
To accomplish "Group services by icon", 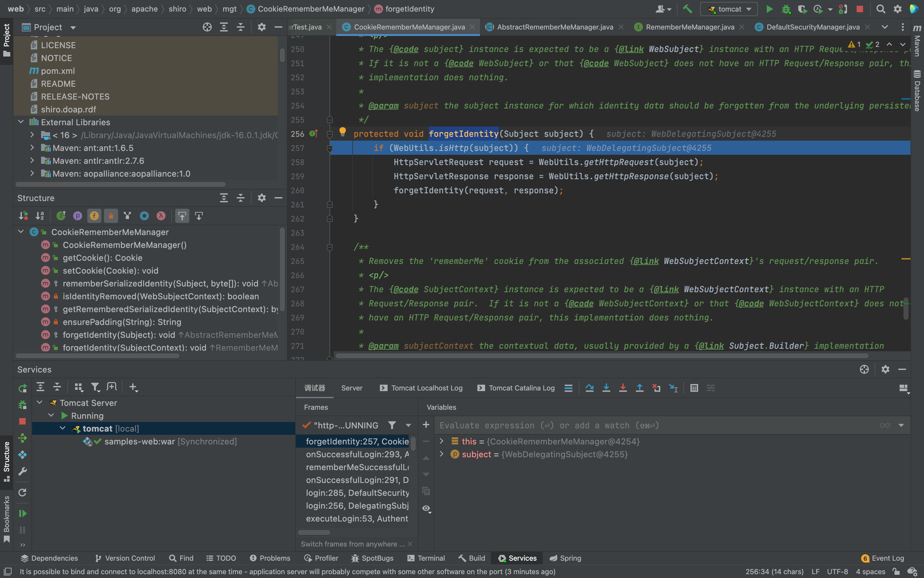I will point(79,387).
